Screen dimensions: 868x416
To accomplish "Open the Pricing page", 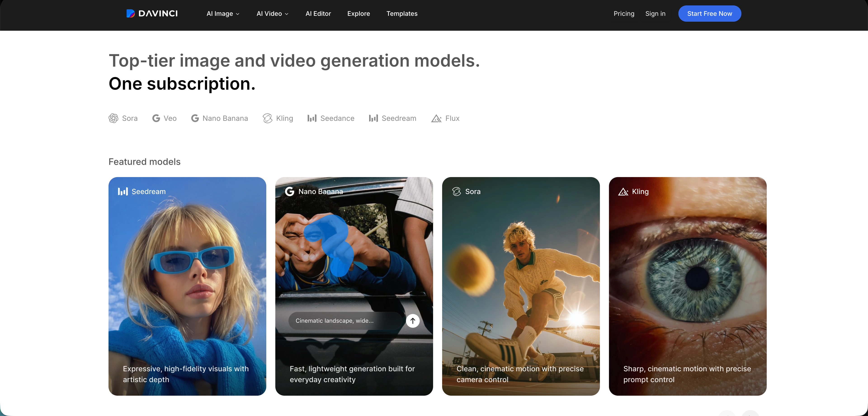I will [624, 14].
